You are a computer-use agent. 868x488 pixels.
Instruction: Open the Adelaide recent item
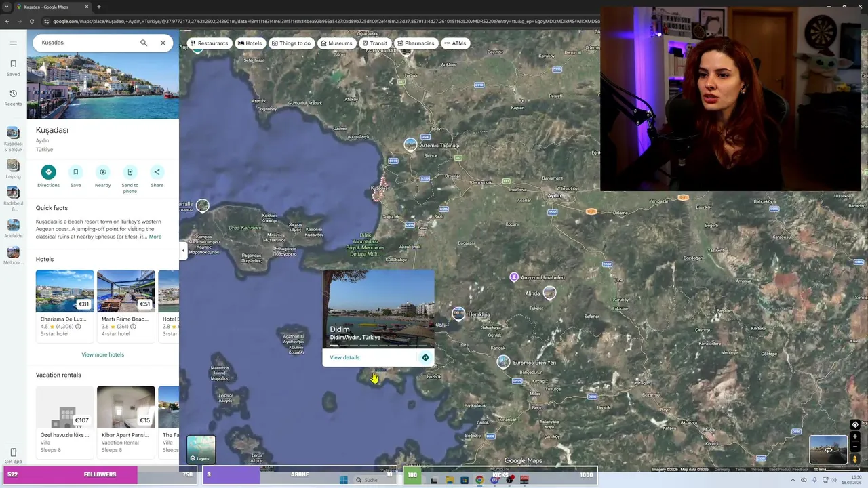13,228
